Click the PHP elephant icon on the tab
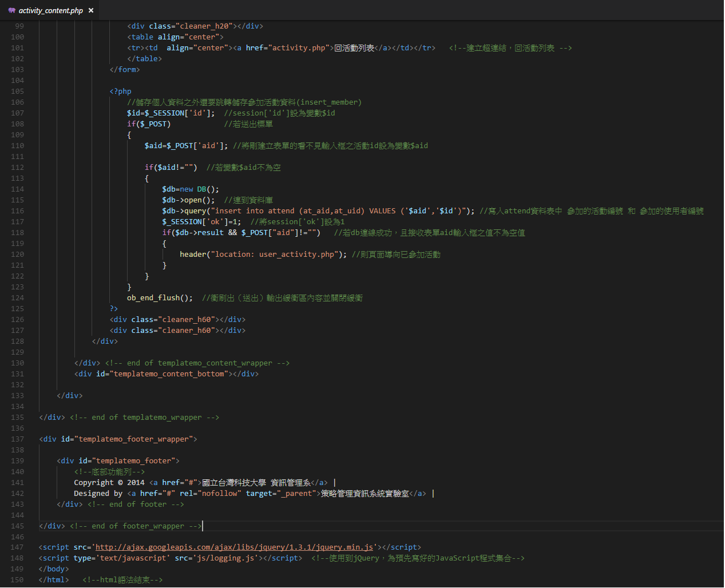 (x=11, y=10)
